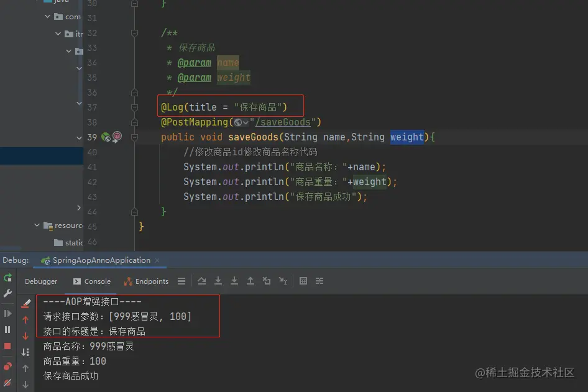Click the green Spring gutter icon on line 39
The height and width of the screenshot is (392, 588).
(x=106, y=137)
